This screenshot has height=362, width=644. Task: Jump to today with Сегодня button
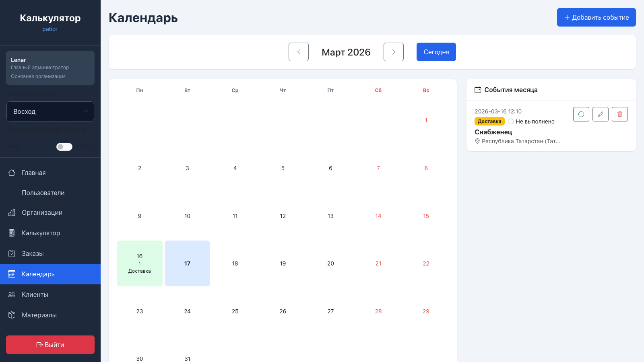point(436,52)
